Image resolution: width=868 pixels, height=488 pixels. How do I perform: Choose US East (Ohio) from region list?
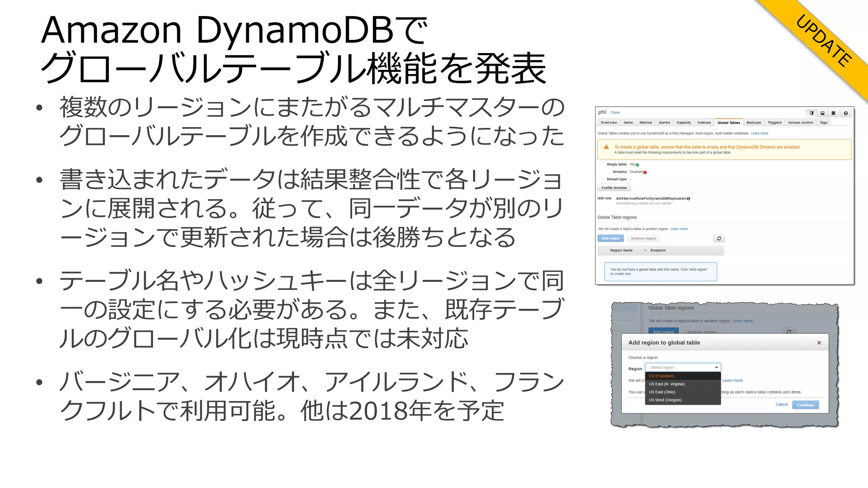683,392
